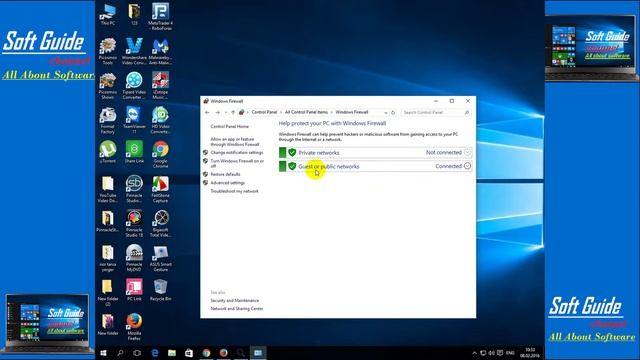This screenshot has height=360, width=640.
Task: Select the Share Link desktop icon
Action: [x=134, y=152]
